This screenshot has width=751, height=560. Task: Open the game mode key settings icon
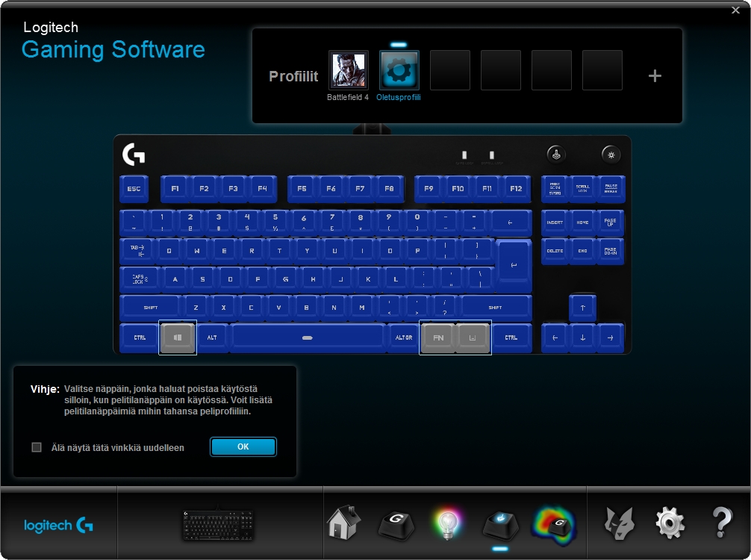(x=500, y=525)
